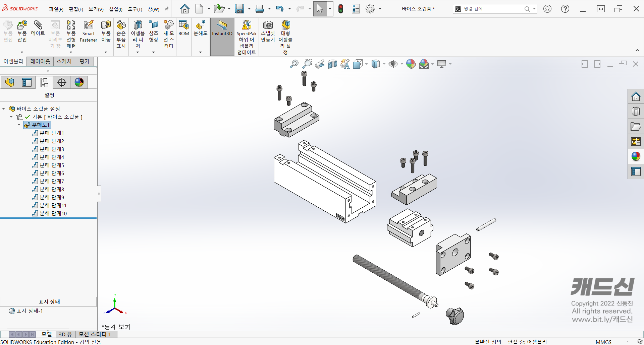644x345 pixels.
Task: Open the Save button dropdown arrow
Action: click(x=249, y=9)
